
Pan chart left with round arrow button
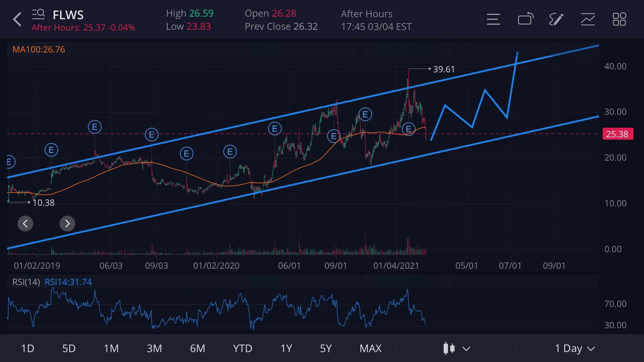pyautogui.click(x=25, y=224)
